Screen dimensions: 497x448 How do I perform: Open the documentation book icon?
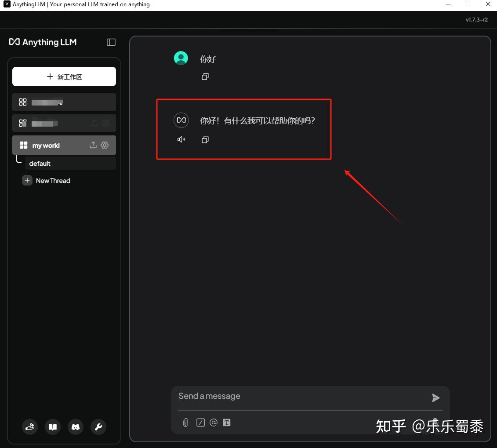tap(53, 427)
